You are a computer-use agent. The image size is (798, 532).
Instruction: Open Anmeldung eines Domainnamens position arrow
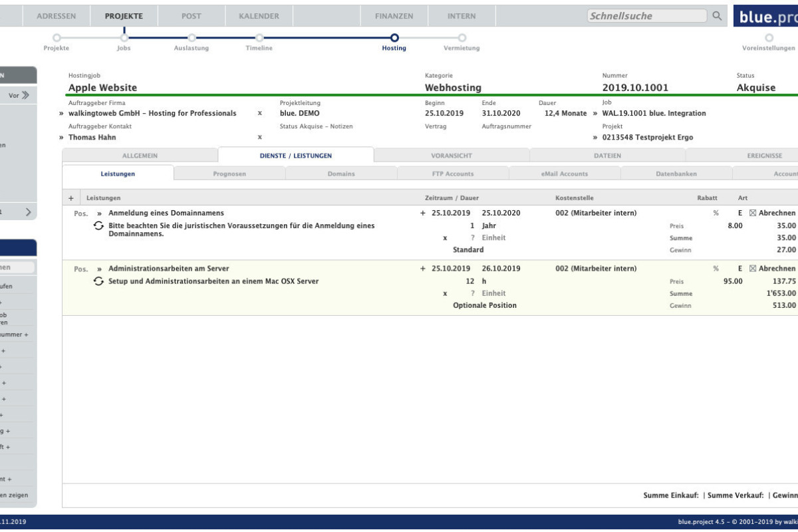coord(100,213)
